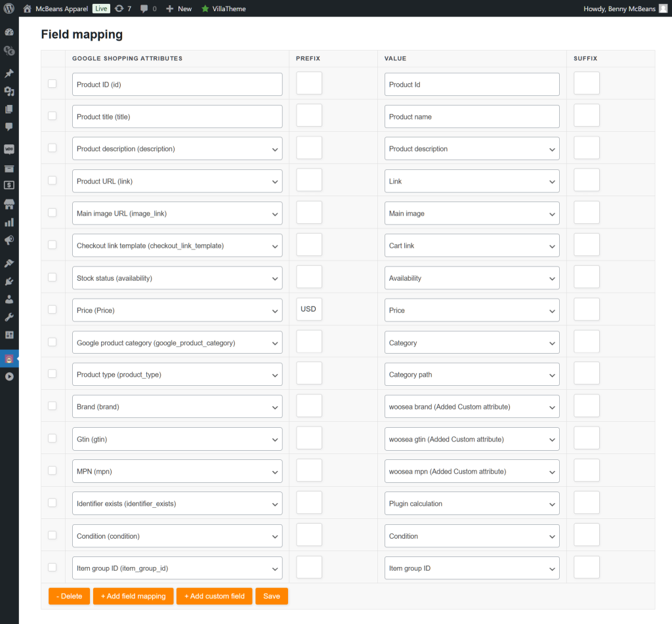Open WooCommerce menu in sidebar
Screen dimensions: 672x624
[x=9, y=149]
